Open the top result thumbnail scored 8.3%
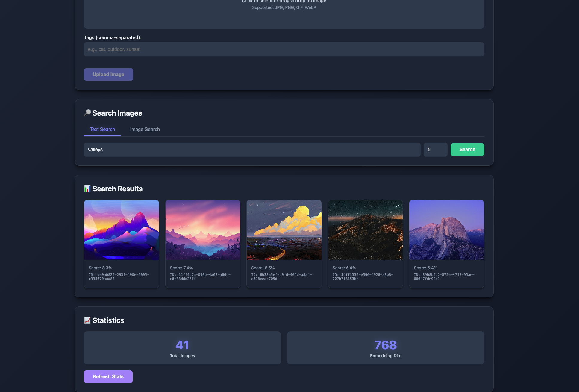The height and width of the screenshot is (392, 579). click(121, 230)
